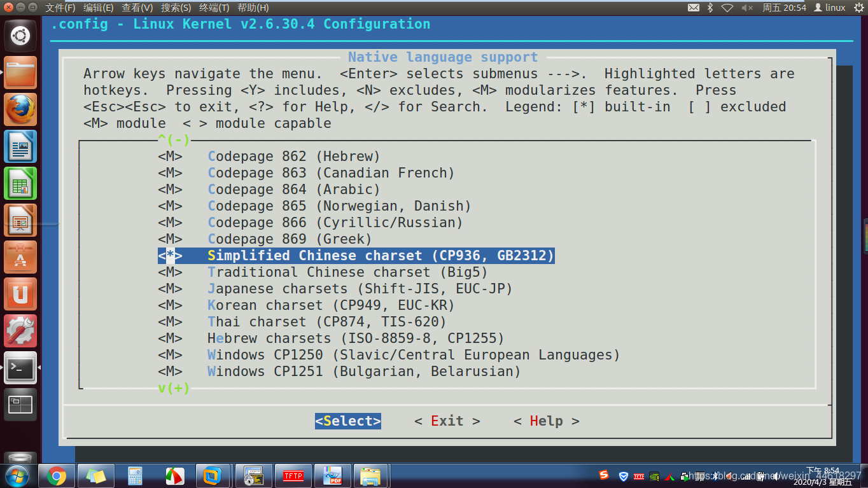Click the ^(-) scroll-up indicator

click(174, 140)
